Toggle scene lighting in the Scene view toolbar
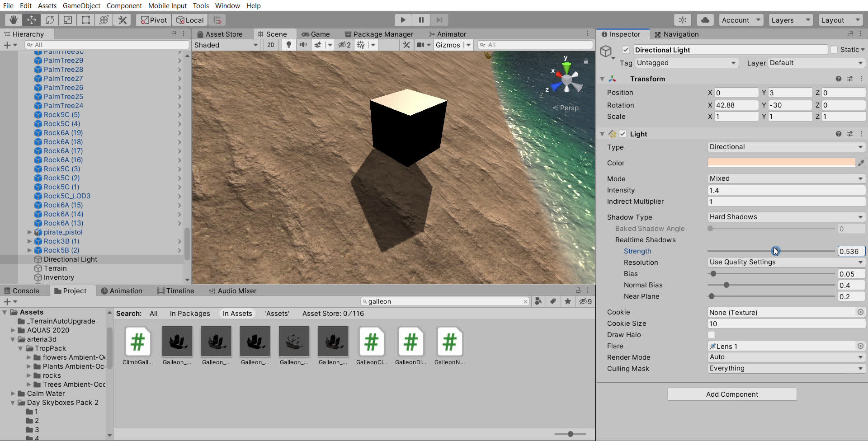The height and width of the screenshot is (441, 868). (288, 45)
